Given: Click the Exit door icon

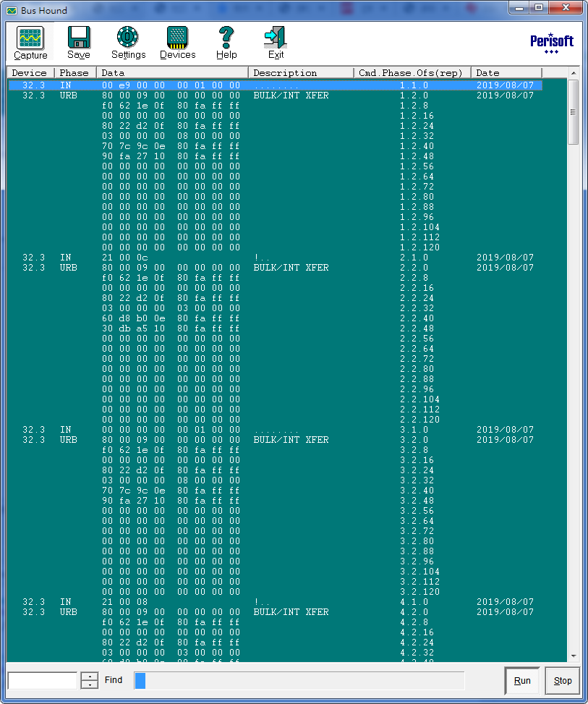Looking at the screenshot, I should coord(276,38).
